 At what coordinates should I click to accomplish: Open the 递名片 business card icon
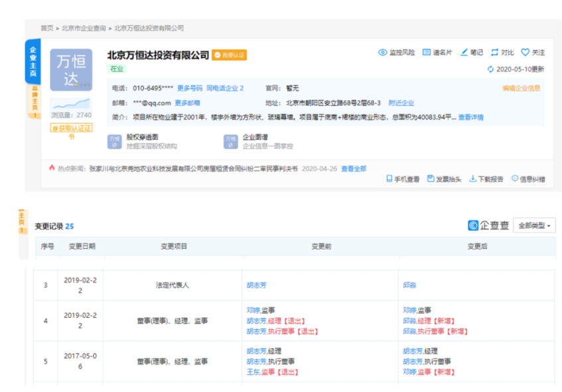point(426,52)
